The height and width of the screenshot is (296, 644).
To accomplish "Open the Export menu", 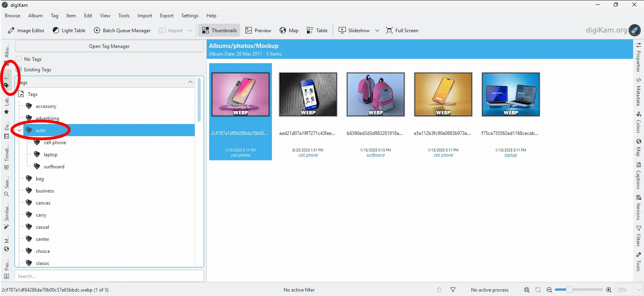I will pyautogui.click(x=167, y=16).
